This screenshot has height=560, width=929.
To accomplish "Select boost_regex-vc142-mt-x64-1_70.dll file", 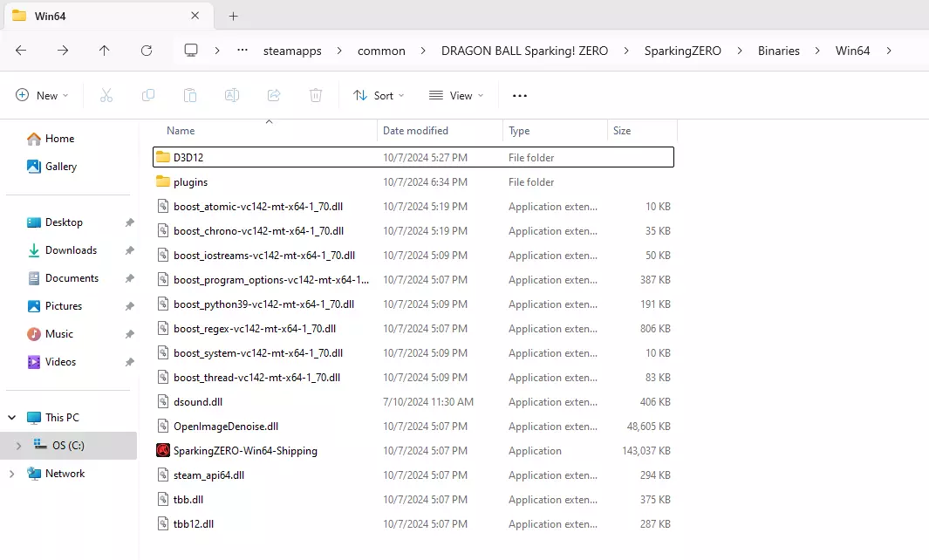I will tap(413, 328).
